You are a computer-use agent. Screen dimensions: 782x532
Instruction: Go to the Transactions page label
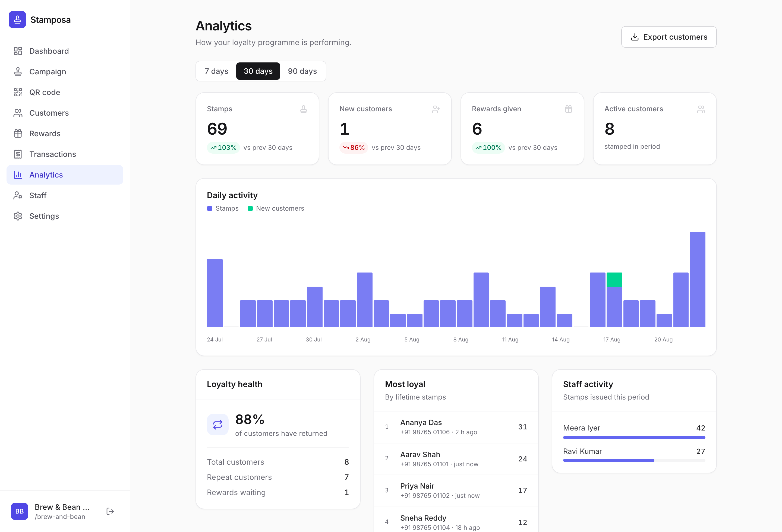(52, 154)
